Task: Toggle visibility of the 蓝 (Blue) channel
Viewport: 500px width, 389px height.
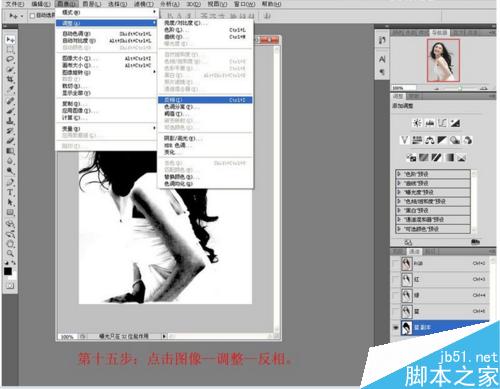Action: pyautogui.click(x=395, y=311)
